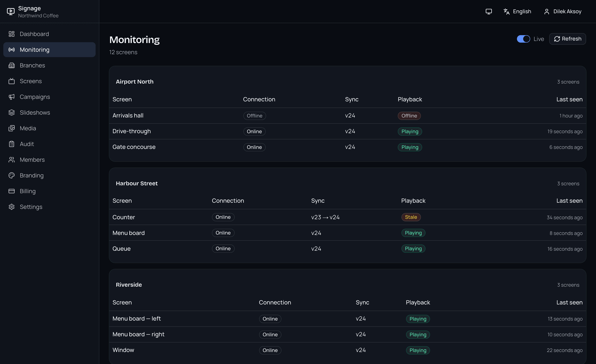Viewport: 596px width, 364px height.
Task: Click the monitor icon in top bar
Action: [x=489, y=11]
